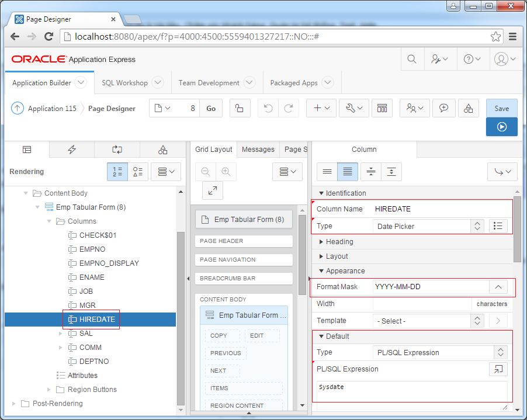Click the Width input field
Image resolution: width=527 pixels, height=420 pixels.
pyautogui.click(x=422, y=304)
